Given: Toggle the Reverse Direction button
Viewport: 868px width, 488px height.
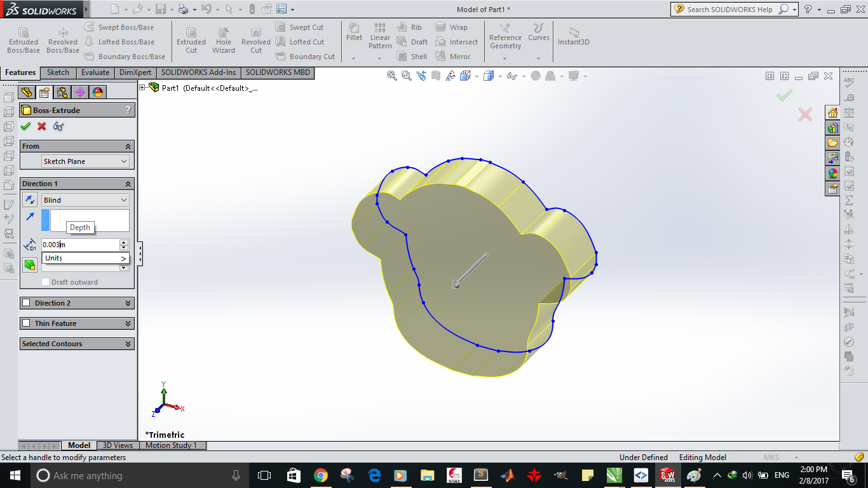Looking at the screenshot, I should click(x=30, y=200).
